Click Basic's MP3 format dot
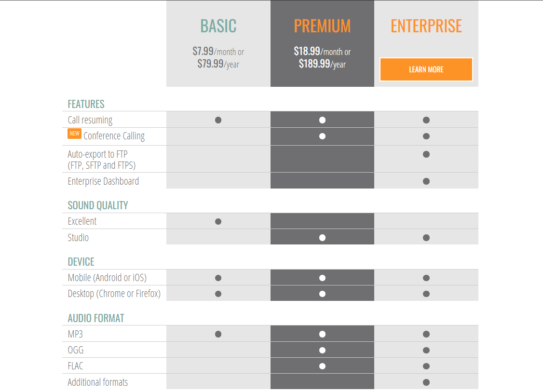Screen dimensions: 543x392 [218, 334]
